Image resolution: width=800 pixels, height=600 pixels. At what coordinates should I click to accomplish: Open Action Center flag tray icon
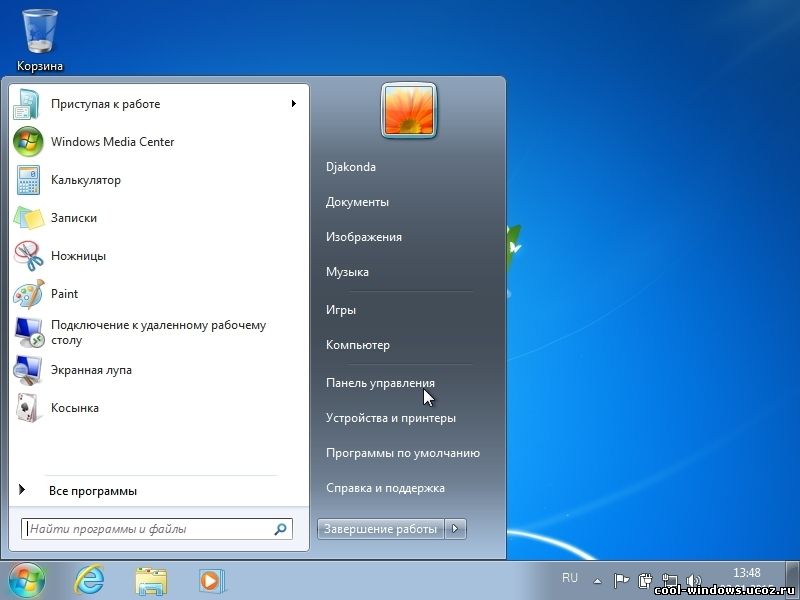[x=621, y=580]
